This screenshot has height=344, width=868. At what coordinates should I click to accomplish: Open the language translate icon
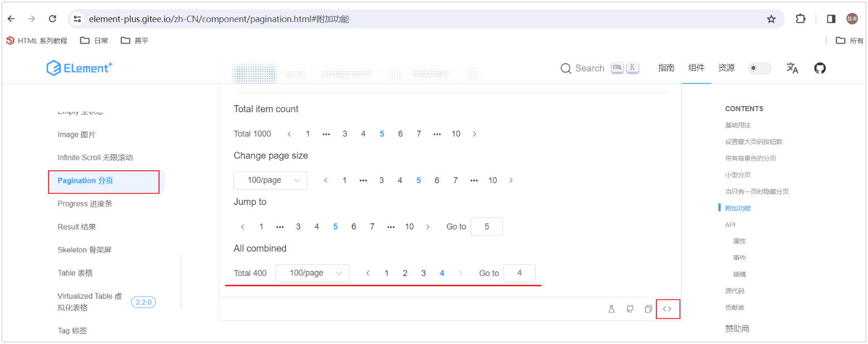792,68
